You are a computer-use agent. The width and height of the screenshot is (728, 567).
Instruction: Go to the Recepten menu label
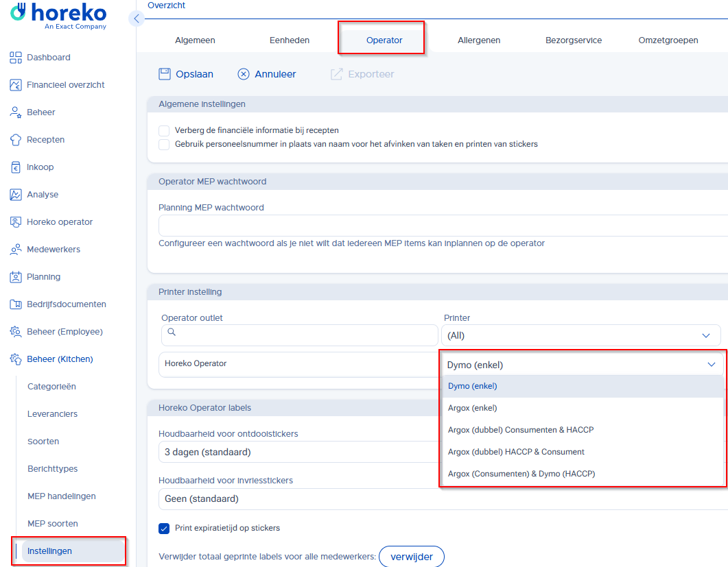click(45, 140)
